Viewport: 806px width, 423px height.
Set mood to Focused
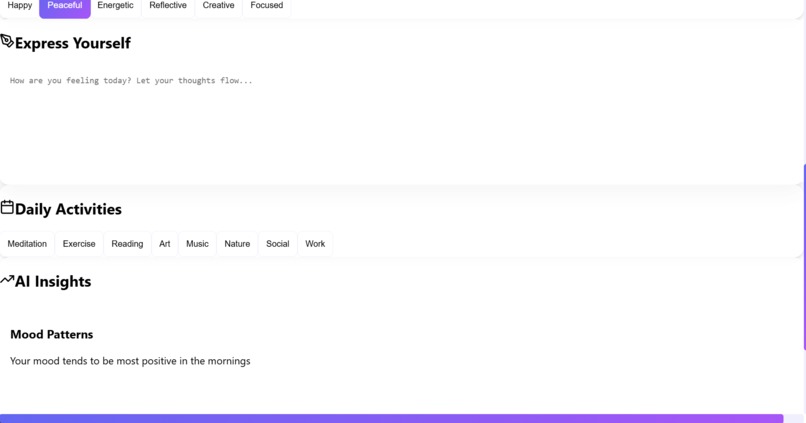[x=266, y=6]
